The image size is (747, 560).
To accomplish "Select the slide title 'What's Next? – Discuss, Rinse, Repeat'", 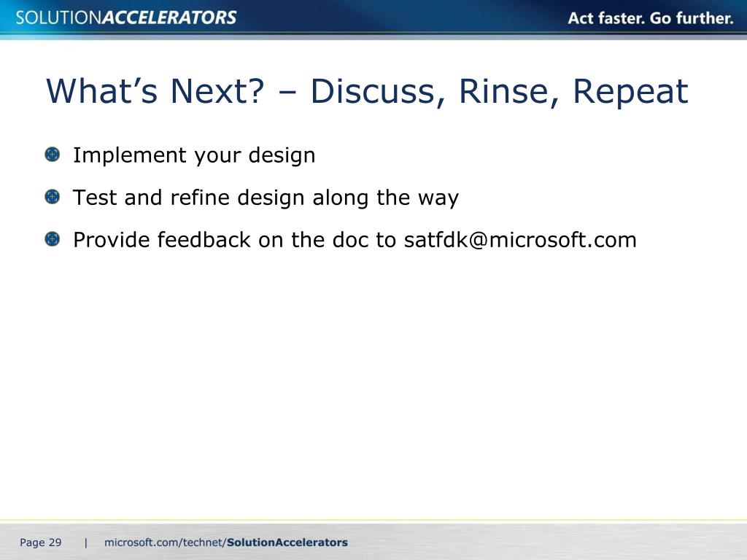I will point(367,91).
